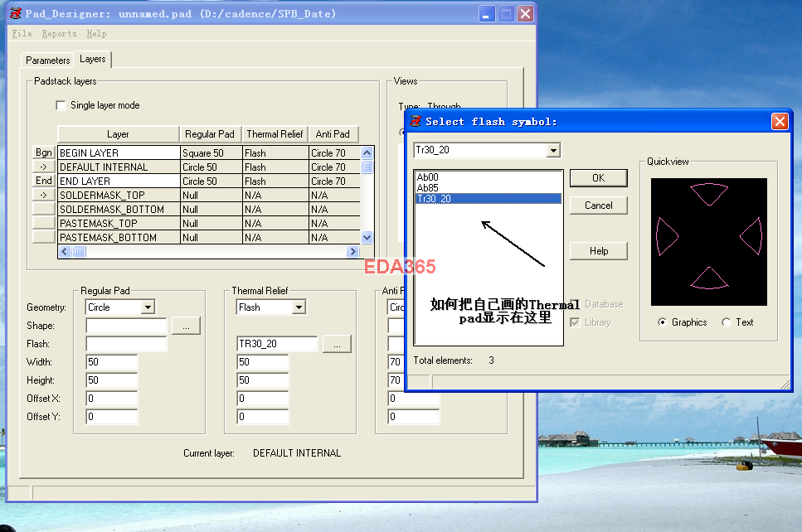Click Regular Pad Width input field
This screenshot has height=532, width=802.
click(111, 362)
